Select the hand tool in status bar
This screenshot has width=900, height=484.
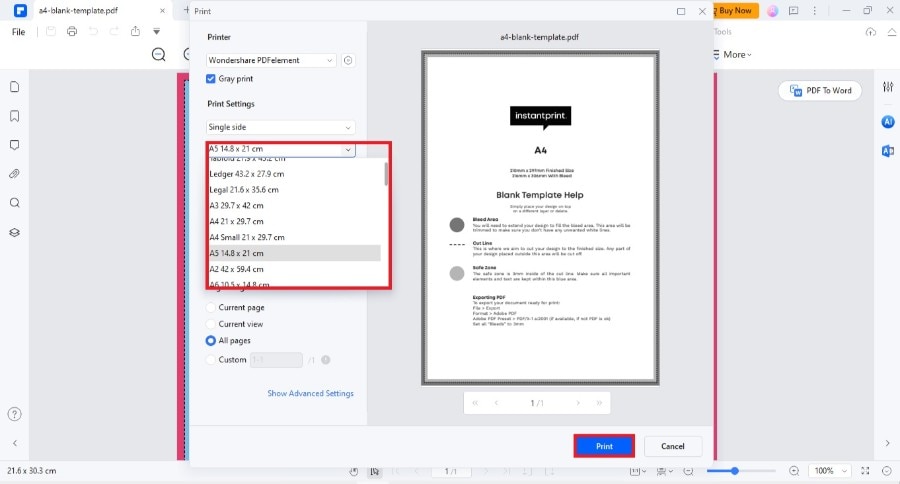354,471
